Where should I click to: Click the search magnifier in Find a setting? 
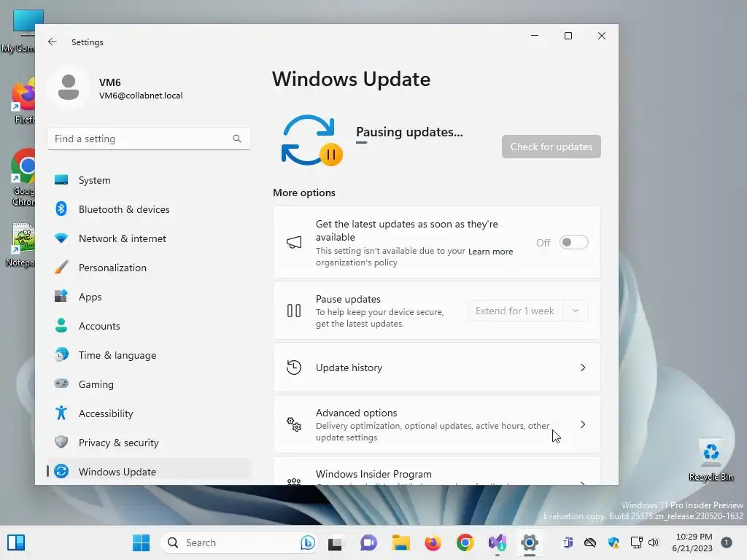click(237, 139)
